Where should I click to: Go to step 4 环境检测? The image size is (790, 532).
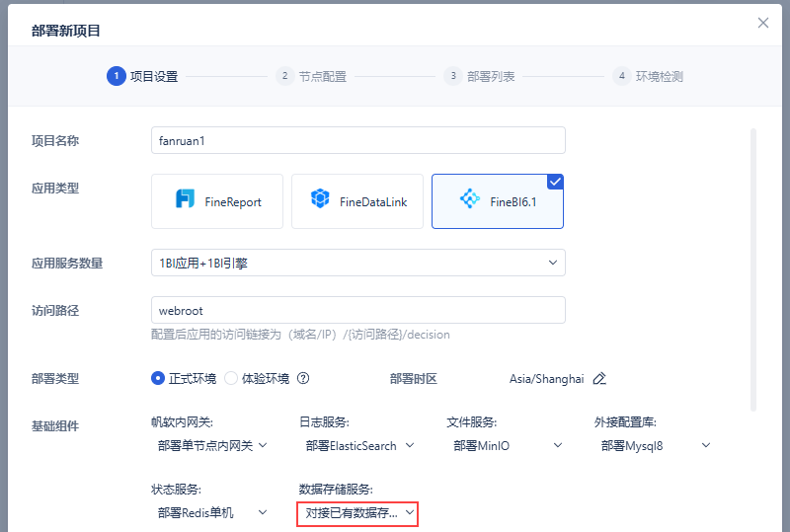coord(648,76)
